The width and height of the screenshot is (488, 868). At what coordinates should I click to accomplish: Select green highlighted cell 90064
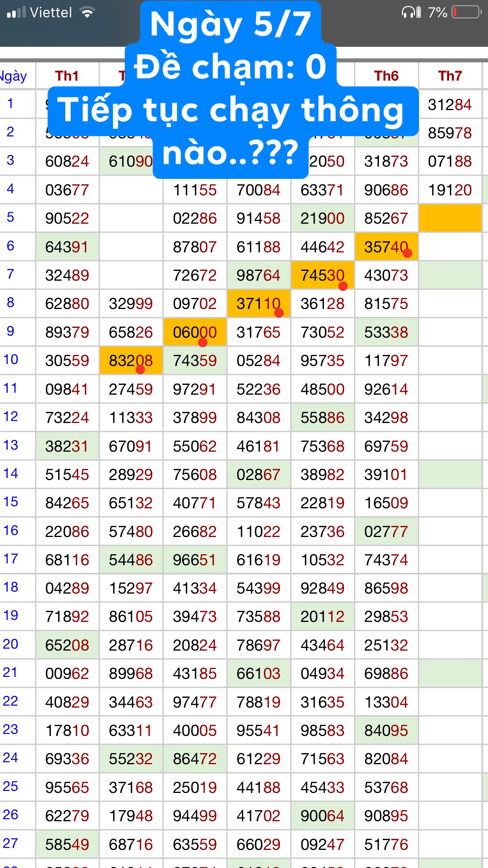322,816
